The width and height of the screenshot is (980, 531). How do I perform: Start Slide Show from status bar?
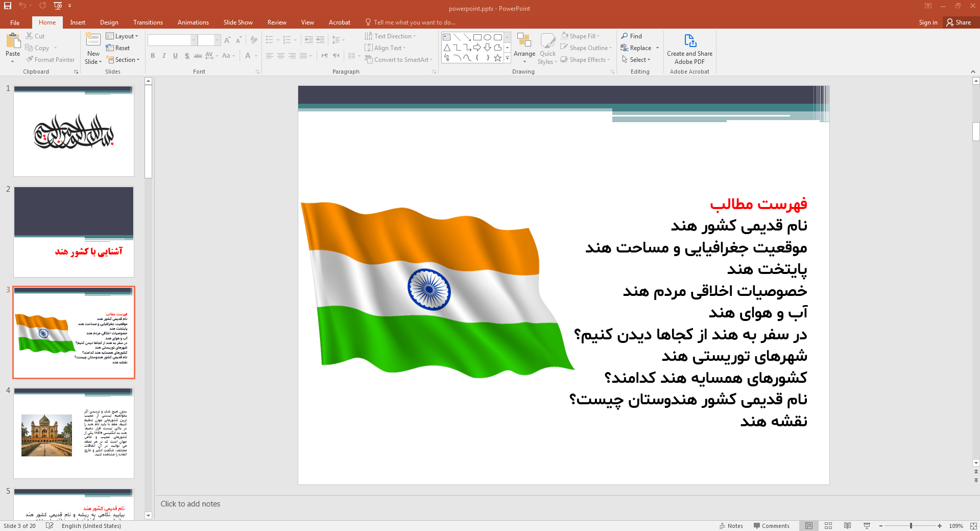(x=867, y=525)
